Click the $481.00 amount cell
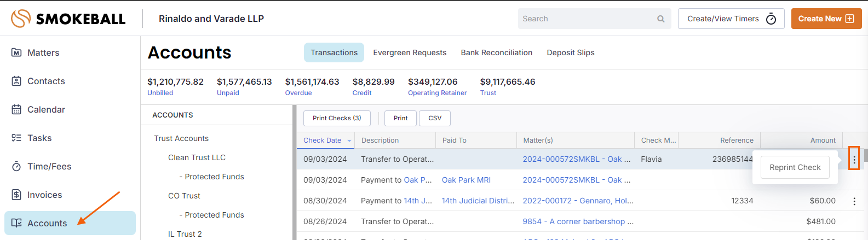This screenshot has width=868, height=240. click(821, 221)
